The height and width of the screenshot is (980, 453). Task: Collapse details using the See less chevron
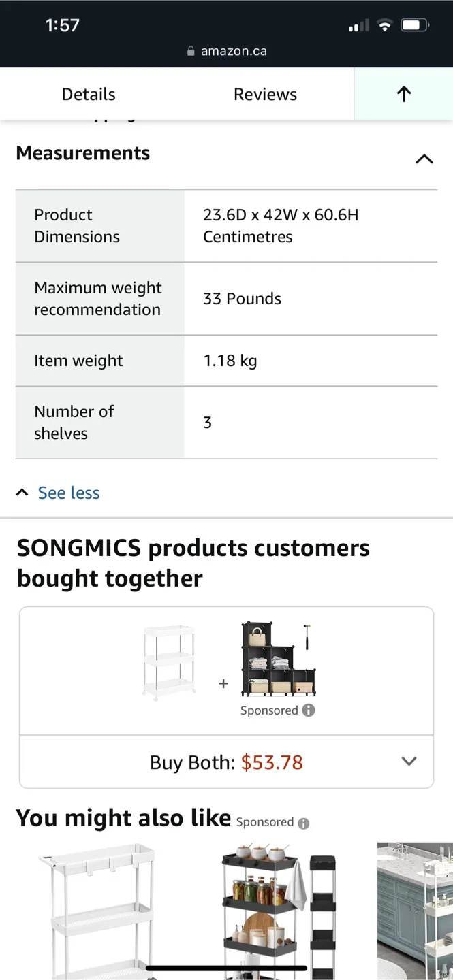click(22, 491)
